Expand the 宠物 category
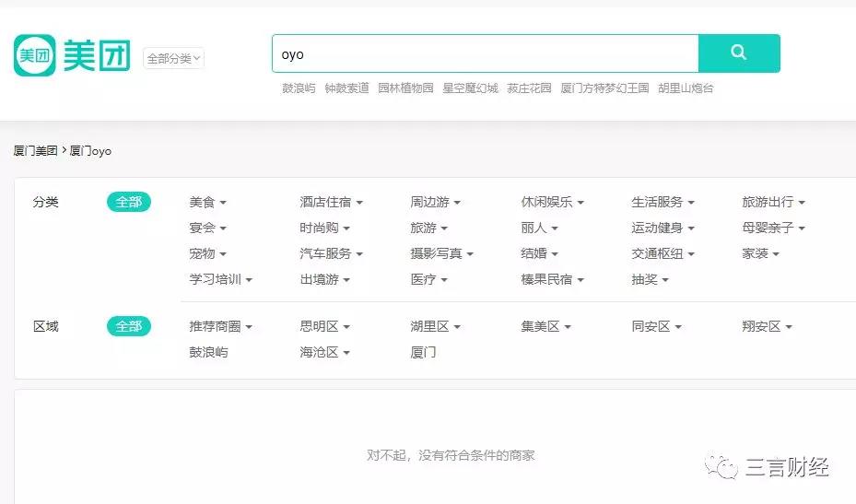Viewport: 856px width, 504px height. (x=207, y=253)
